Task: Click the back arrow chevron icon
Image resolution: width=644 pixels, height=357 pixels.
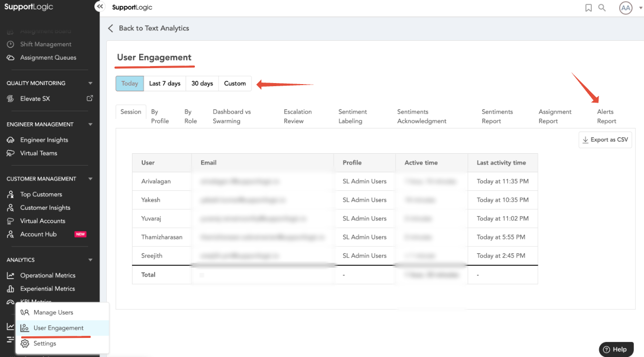Action: click(110, 28)
